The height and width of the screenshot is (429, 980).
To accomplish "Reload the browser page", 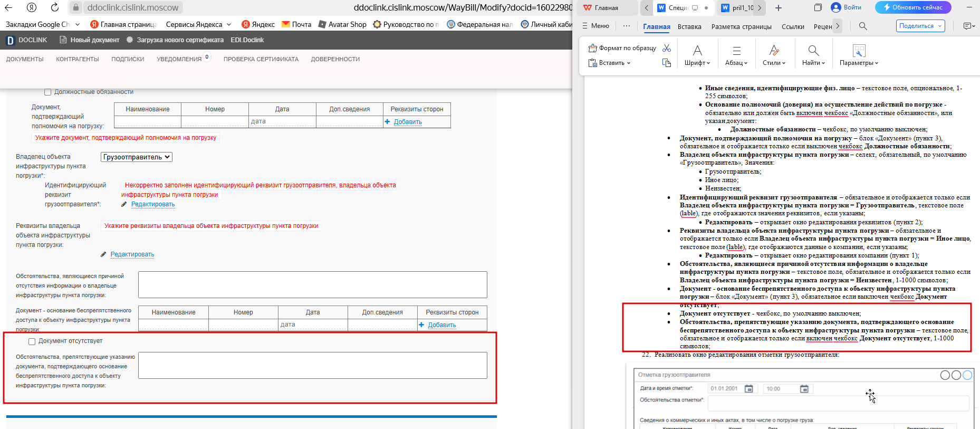I will click(55, 7).
